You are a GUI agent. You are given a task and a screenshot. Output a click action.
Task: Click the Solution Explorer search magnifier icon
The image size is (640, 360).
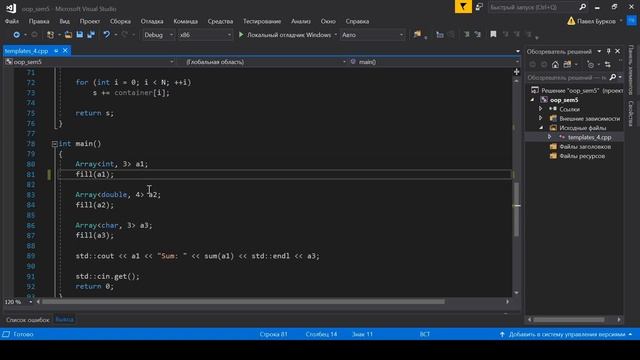pyautogui.click(x=613, y=78)
